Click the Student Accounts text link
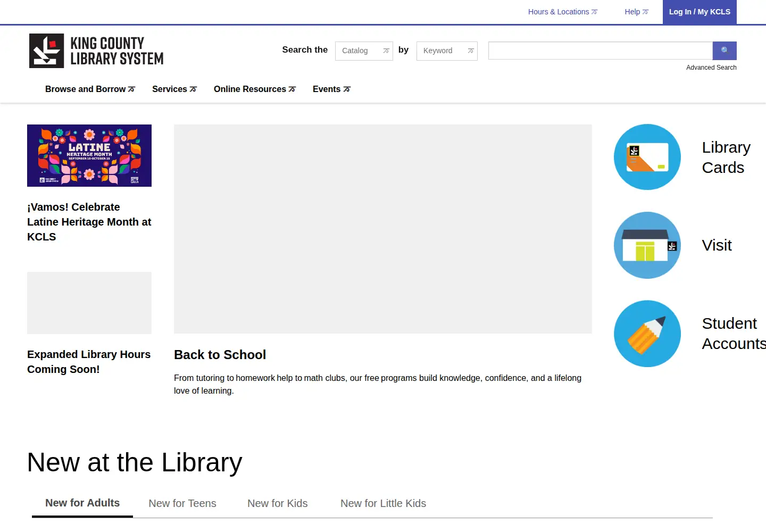 (734, 334)
